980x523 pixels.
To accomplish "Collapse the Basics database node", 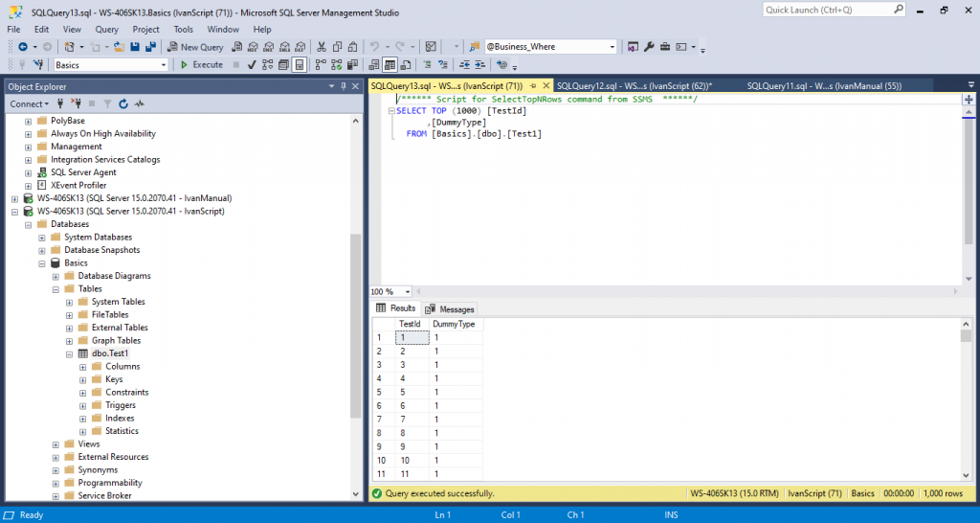I will [42, 263].
